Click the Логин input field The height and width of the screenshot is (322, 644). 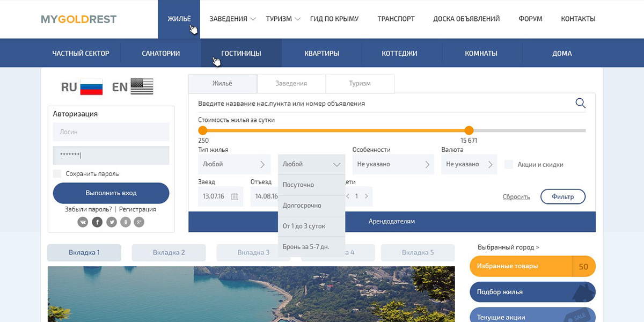coord(111,131)
